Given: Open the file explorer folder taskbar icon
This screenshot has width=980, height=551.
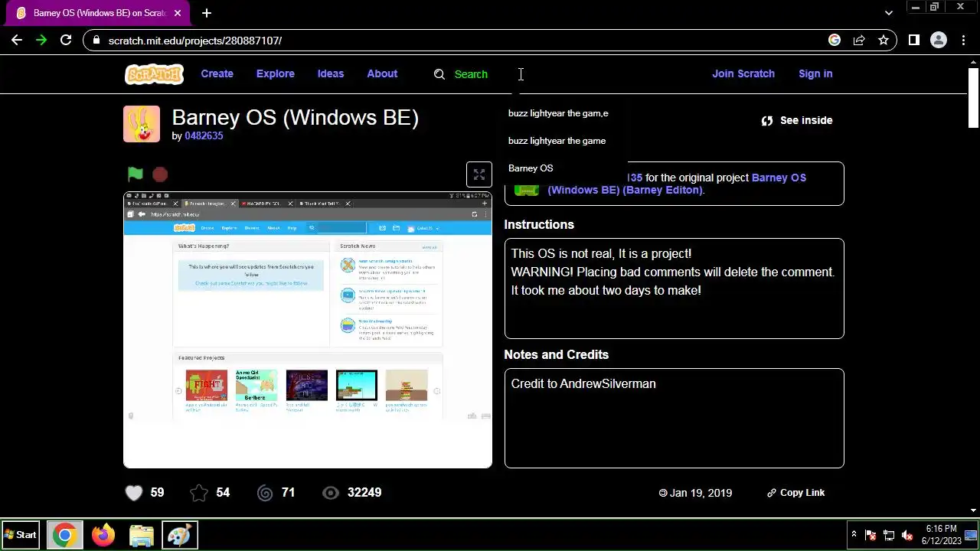Looking at the screenshot, I should [x=141, y=535].
